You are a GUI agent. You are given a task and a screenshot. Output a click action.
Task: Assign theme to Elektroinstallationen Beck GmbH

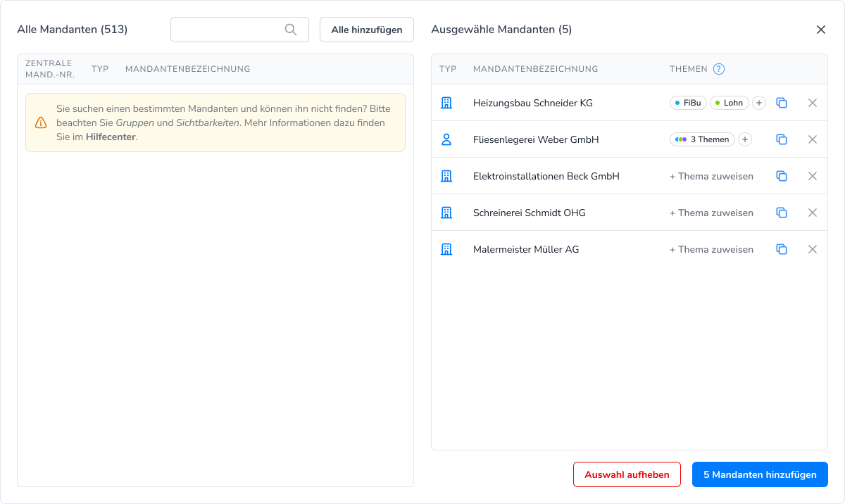[711, 176]
